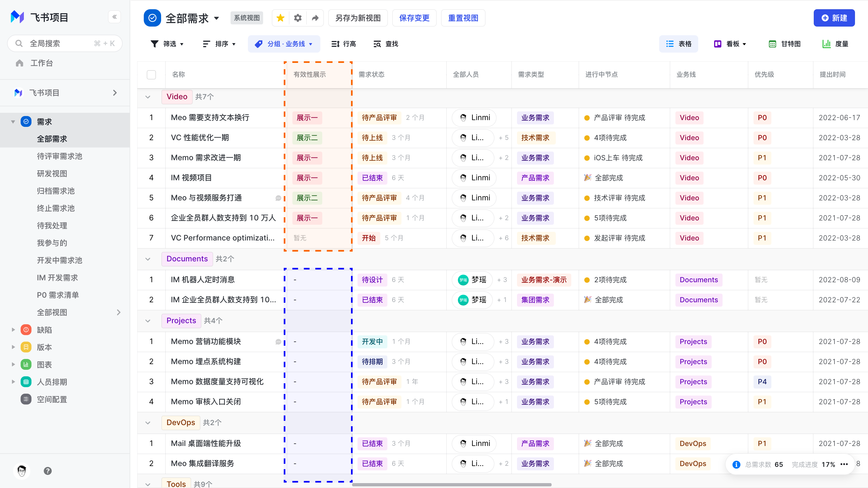This screenshot has height=488, width=868.
Task: Open view settings gear icon
Action: (x=298, y=18)
